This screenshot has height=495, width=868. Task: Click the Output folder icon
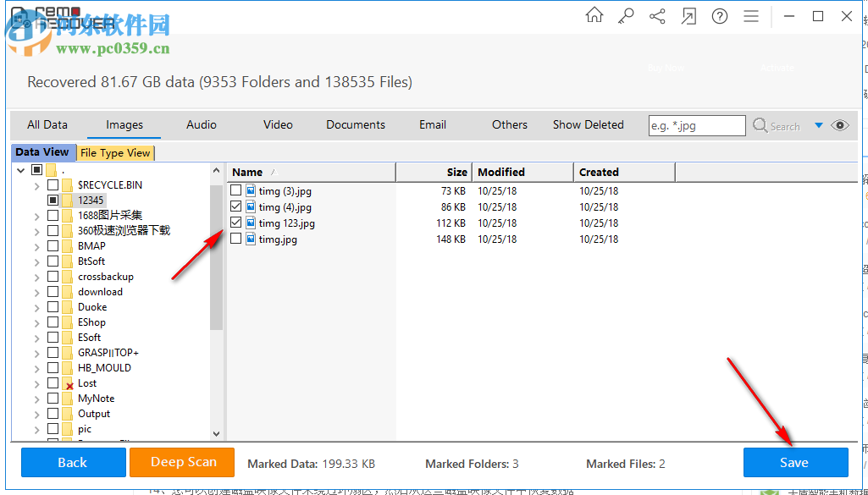coord(68,414)
